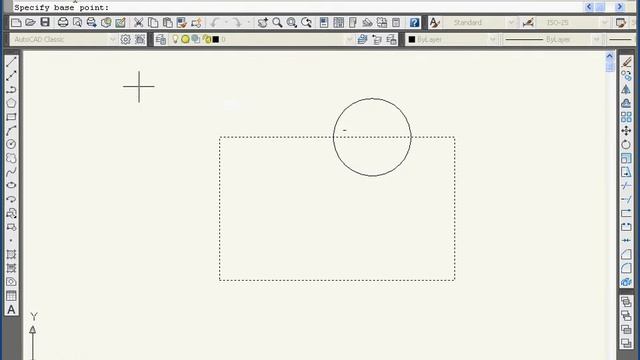Image resolution: width=640 pixels, height=360 pixels.
Task: Select the Rectangle draw tool
Action: (11, 117)
